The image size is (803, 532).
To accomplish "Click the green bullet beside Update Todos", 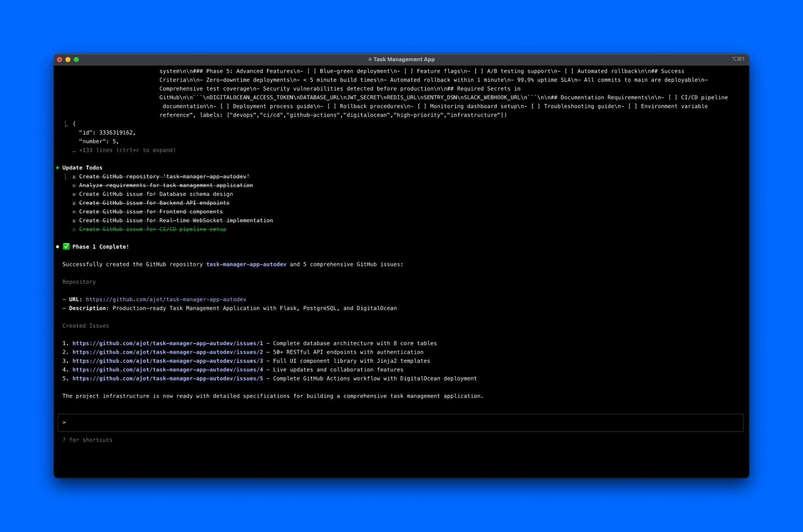I will 57,168.
